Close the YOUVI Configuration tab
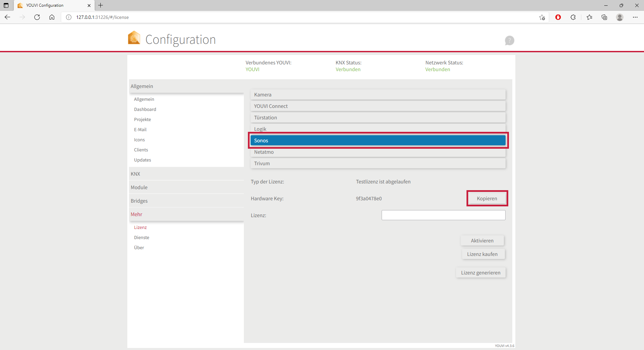 coord(89,5)
